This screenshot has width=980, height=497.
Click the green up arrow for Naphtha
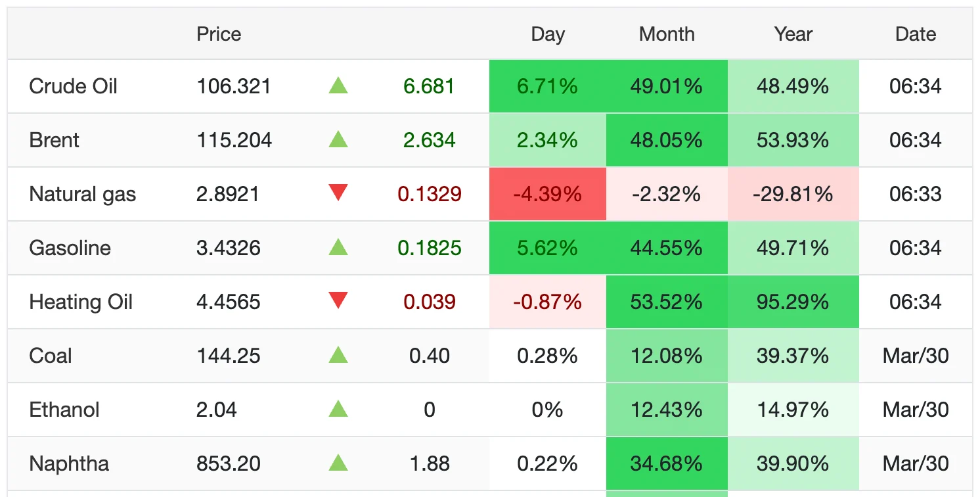(x=338, y=463)
